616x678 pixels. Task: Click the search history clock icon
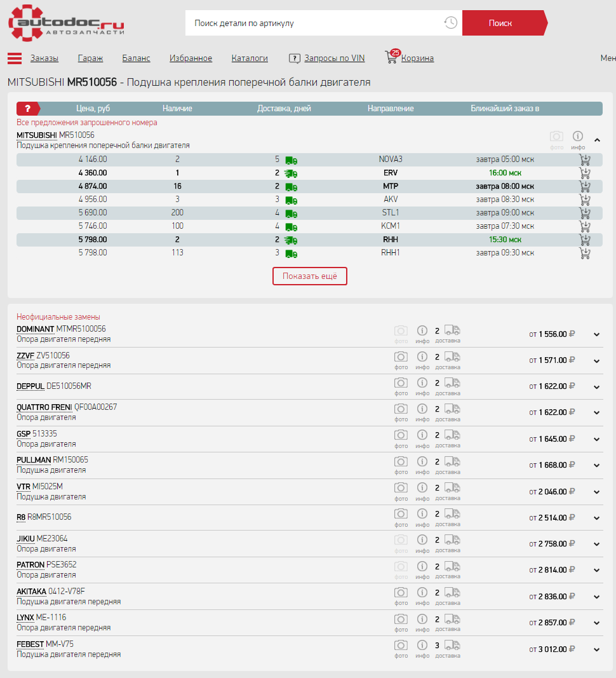[x=450, y=23]
